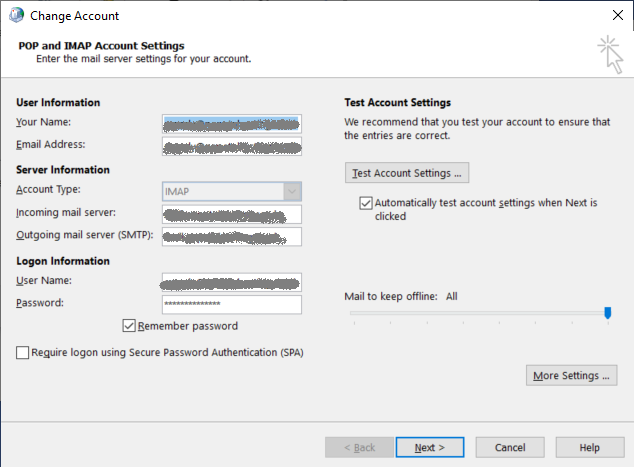Viewport: 634px width, 467px height.
Task: Open the Account Type IMAP dropdown
Action: pyautogui.click(x=291, y=191)
